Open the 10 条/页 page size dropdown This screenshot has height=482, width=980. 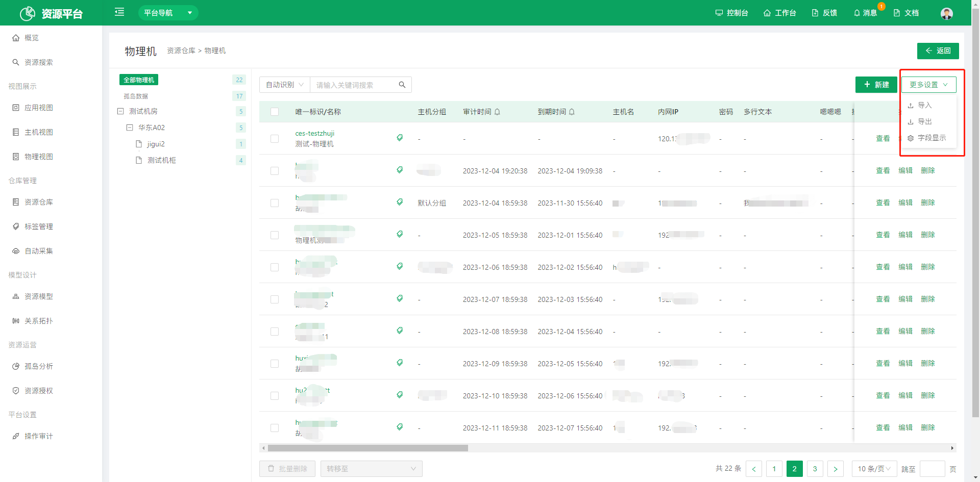click(874, 469)
